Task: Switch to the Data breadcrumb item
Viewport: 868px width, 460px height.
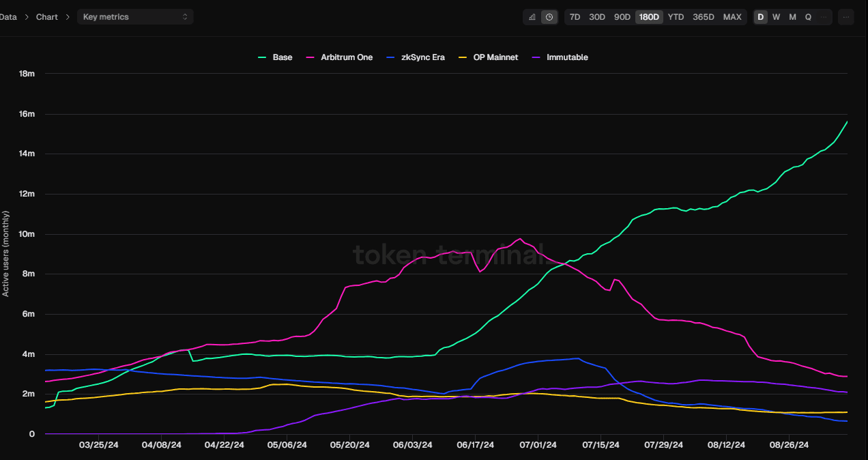Action: click(8, 16)
